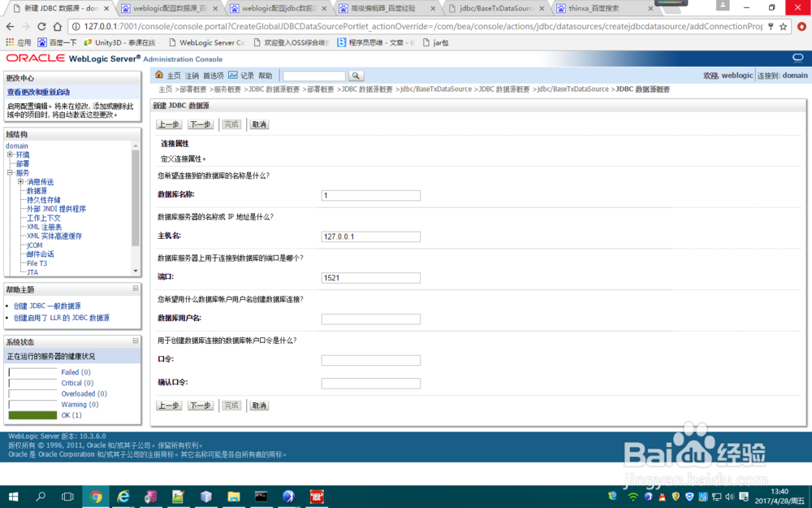Viewport: 812px width, 508px height.
Task: Open the 应用 apps grid bookmark
Action: tap(18, 42)
